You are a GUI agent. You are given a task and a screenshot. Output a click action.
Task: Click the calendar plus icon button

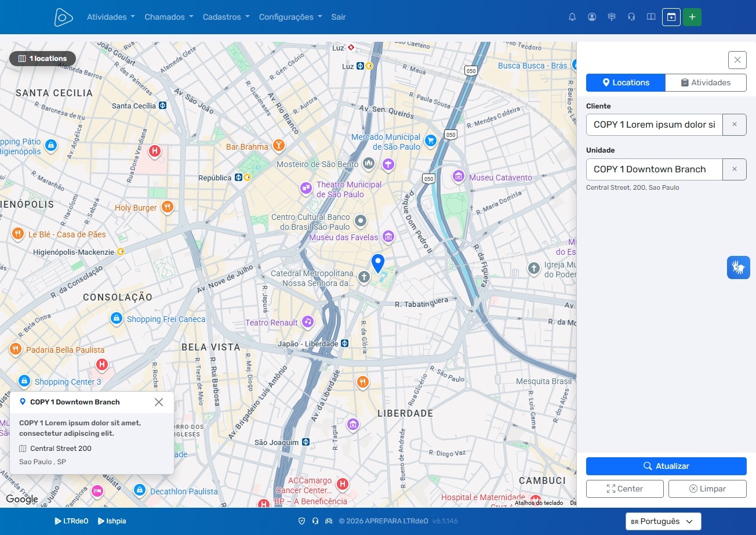671,17
